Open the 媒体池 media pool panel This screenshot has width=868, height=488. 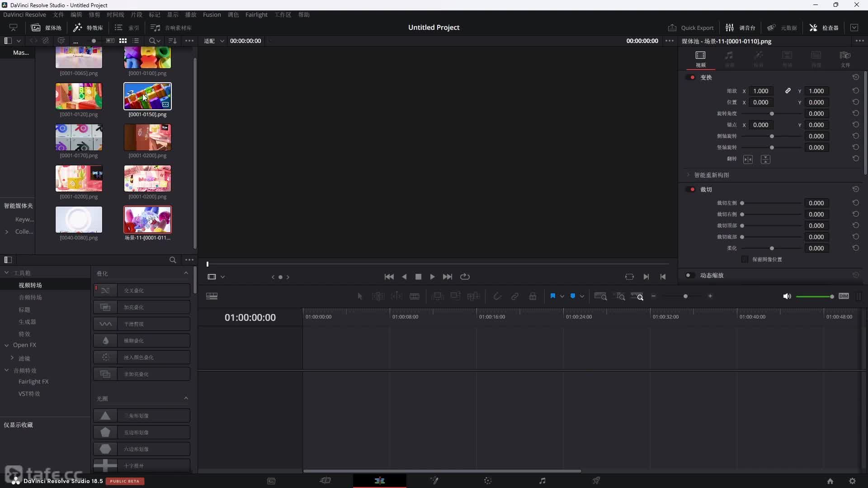[46, 28]
